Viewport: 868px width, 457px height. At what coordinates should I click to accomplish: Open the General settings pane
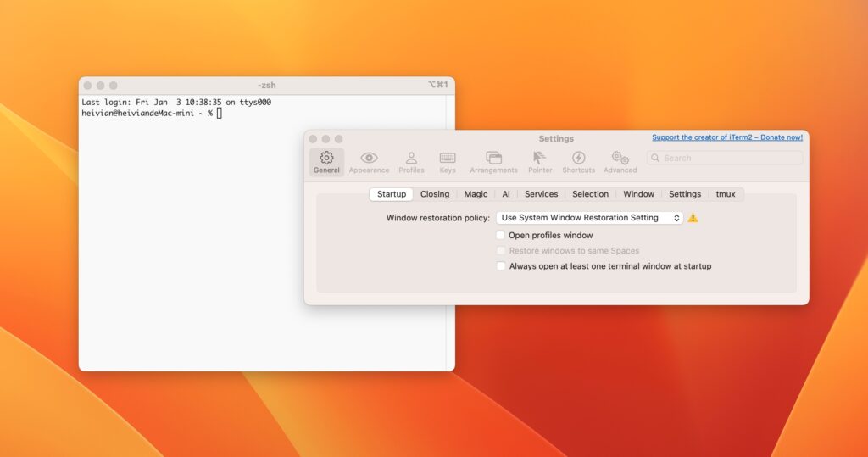pos(326,162)
